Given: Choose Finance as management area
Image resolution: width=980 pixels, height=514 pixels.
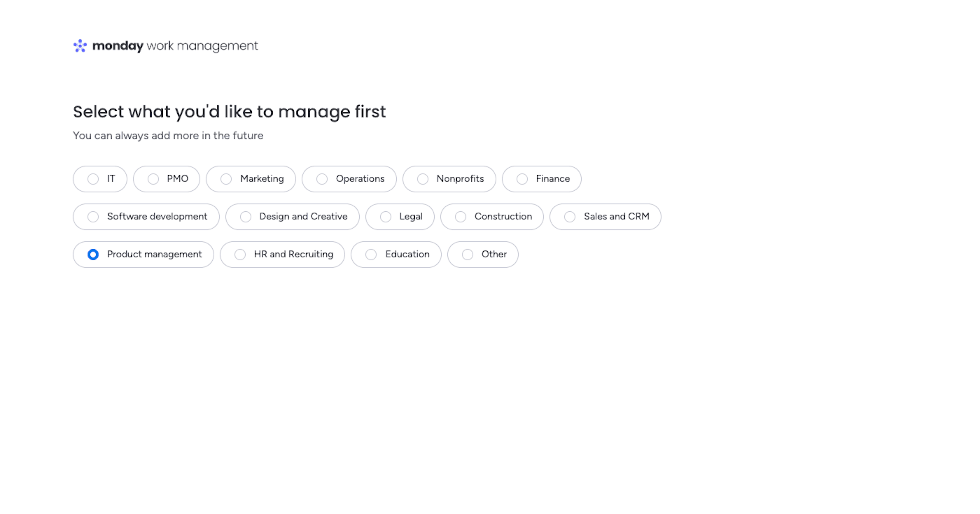Looking at the screenshot, I should click(x=522, y=179).
